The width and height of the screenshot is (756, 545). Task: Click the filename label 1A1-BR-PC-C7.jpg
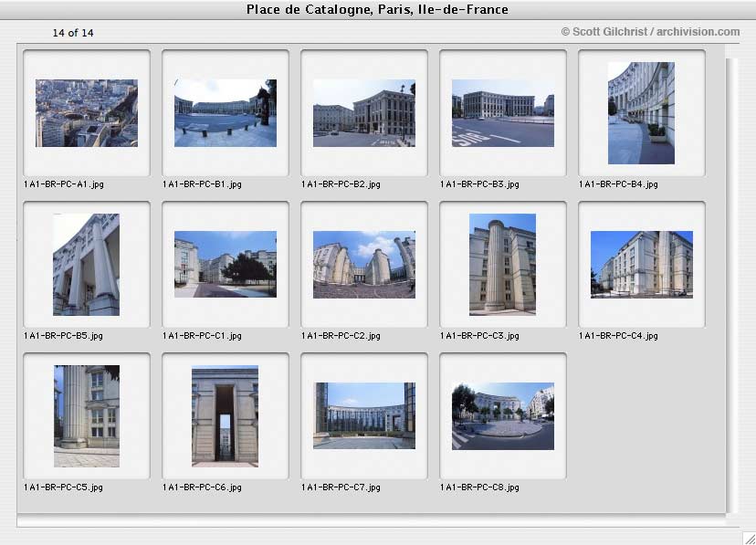tap(341, 487)
